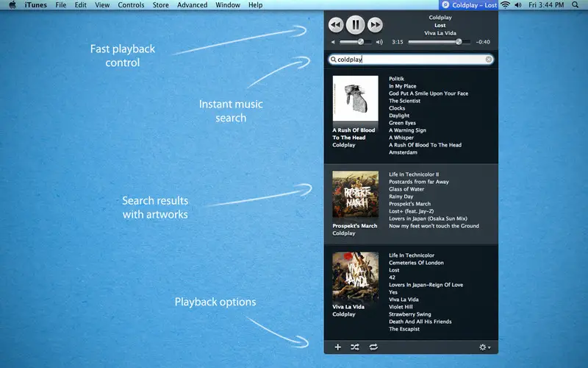Play the song Amsterdam
The width and height of the screenshot is (588, 368).
click(x=403, y=152)
